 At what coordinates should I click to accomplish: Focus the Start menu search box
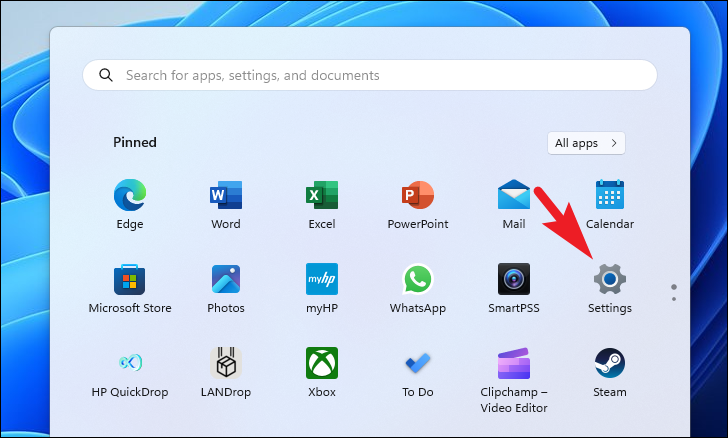click(370, 75)
